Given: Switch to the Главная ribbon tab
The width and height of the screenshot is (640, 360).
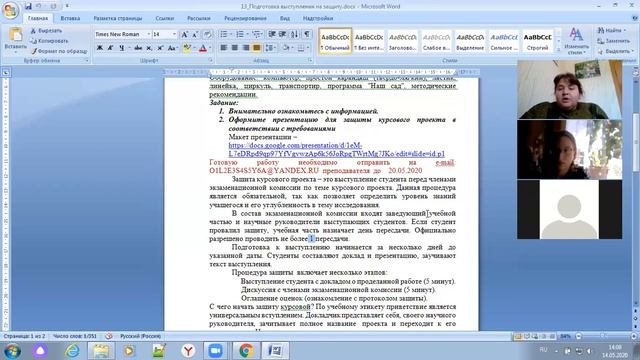Looking at the screenshot, I should pos(38,18).
